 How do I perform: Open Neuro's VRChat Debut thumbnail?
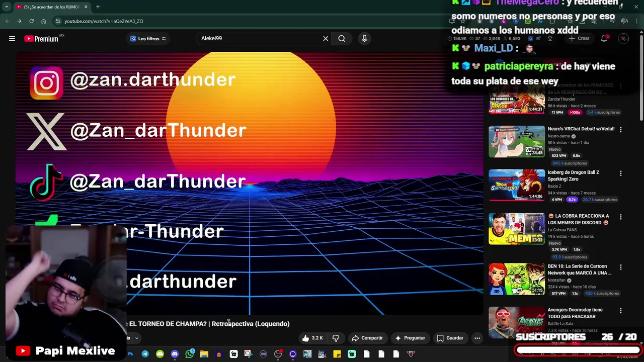coord(517,141)
